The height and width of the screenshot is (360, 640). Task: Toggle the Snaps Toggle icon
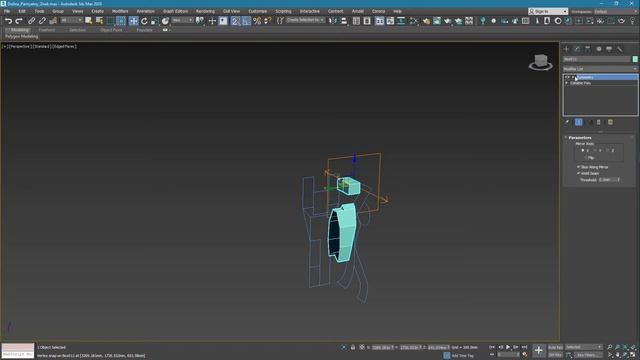(x=235, y=21)
